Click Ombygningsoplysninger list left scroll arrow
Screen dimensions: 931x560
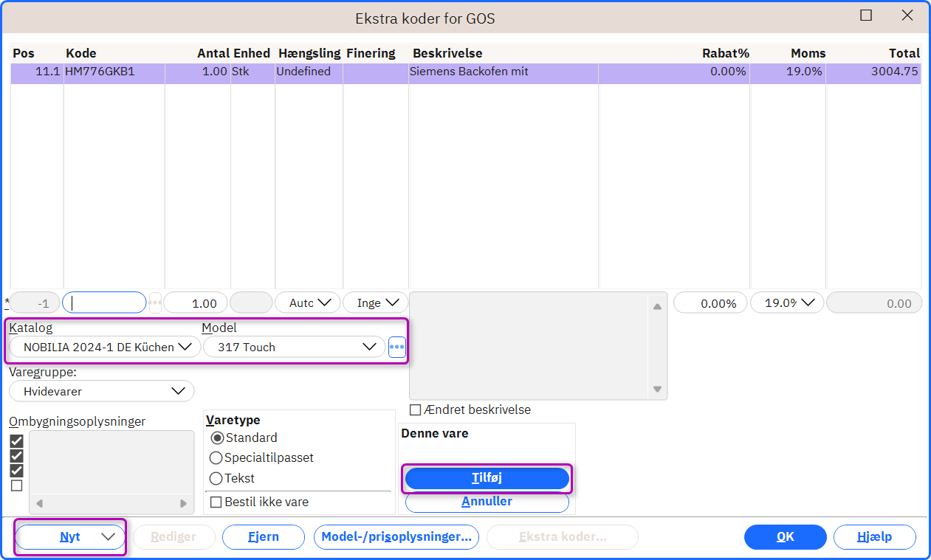[39, 504]
